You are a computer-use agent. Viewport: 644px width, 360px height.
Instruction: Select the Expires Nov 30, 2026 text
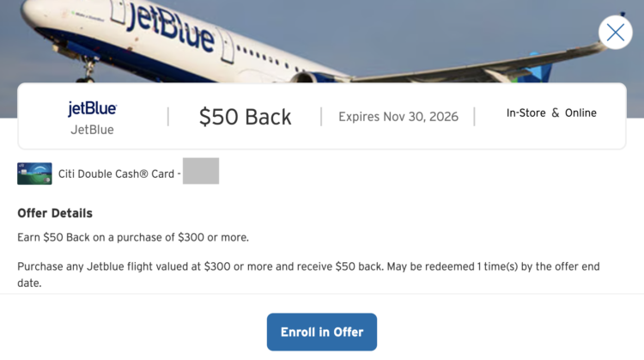398,117
